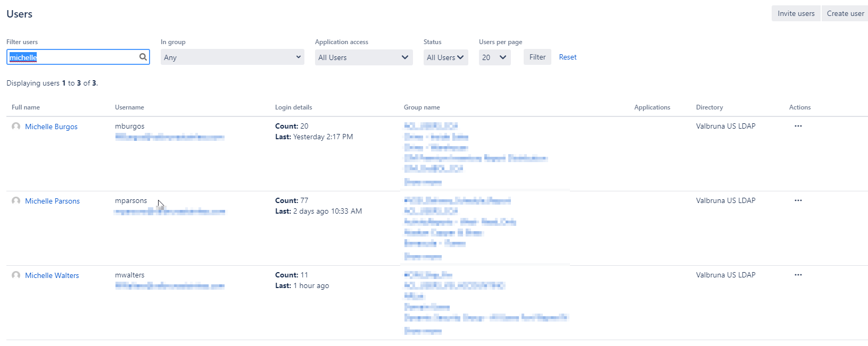Open actions menu for Michelle Parsons

pos(798,200)
